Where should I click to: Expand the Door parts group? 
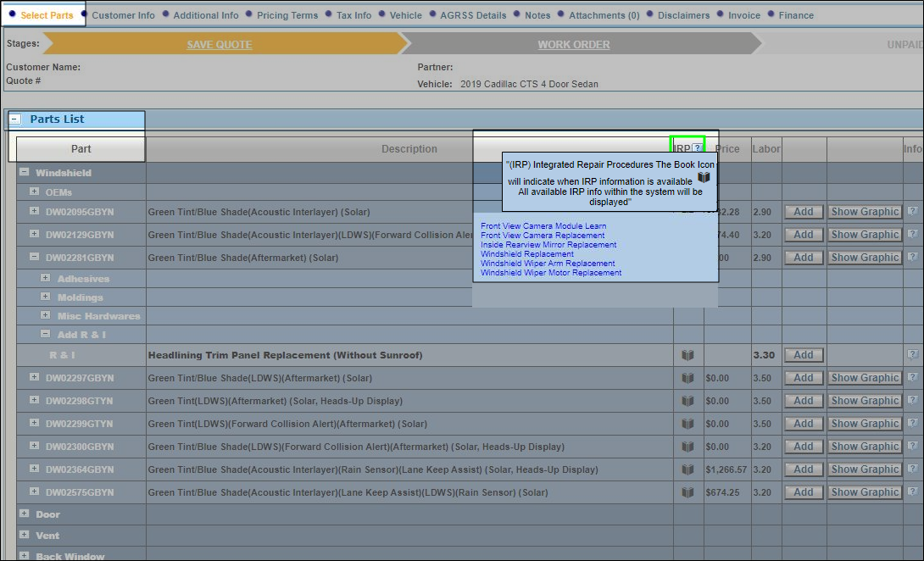[x=24, y=513]
